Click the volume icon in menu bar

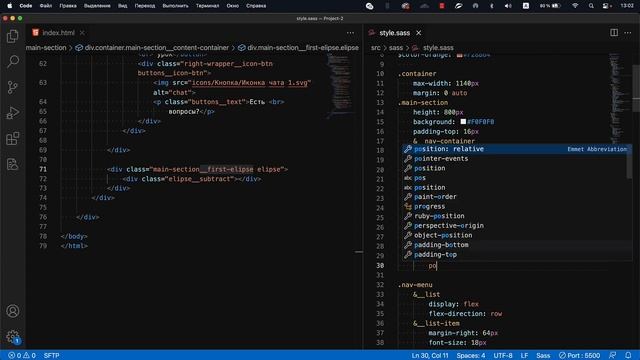[508, 6]
